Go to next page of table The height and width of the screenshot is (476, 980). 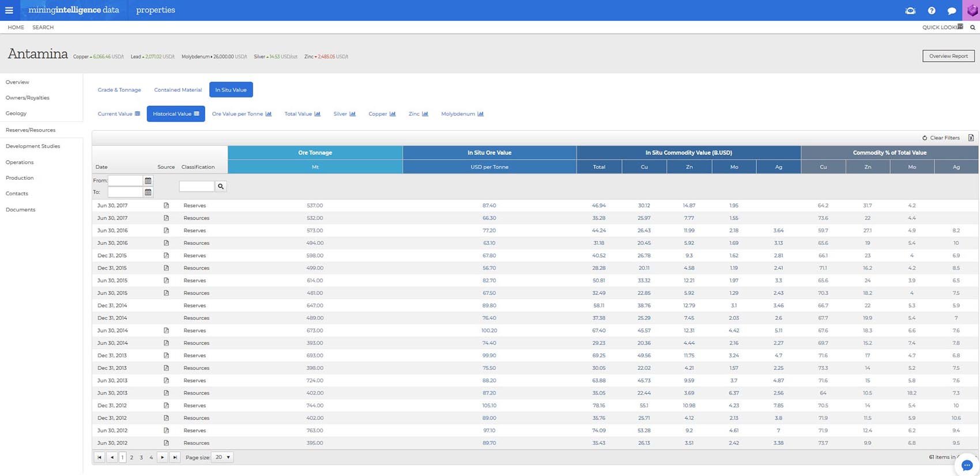[163, 458]
